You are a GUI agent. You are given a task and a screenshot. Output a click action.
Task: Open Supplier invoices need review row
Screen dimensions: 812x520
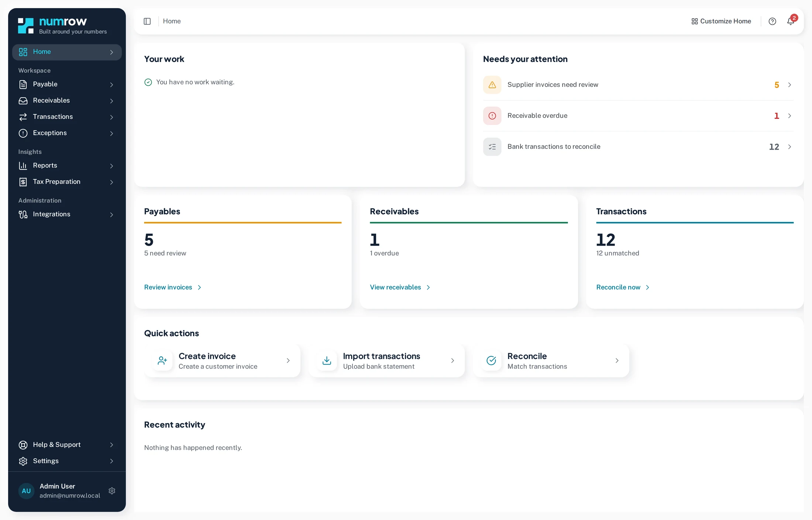(x=638, y=85)
